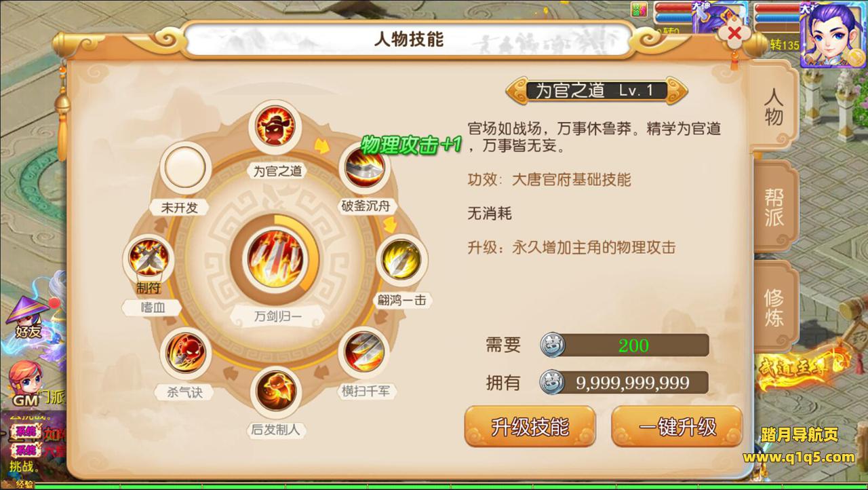Switch to the 人物 tab
The height and width of the screenshot is (490, 868).
click(x=774, y=107)
